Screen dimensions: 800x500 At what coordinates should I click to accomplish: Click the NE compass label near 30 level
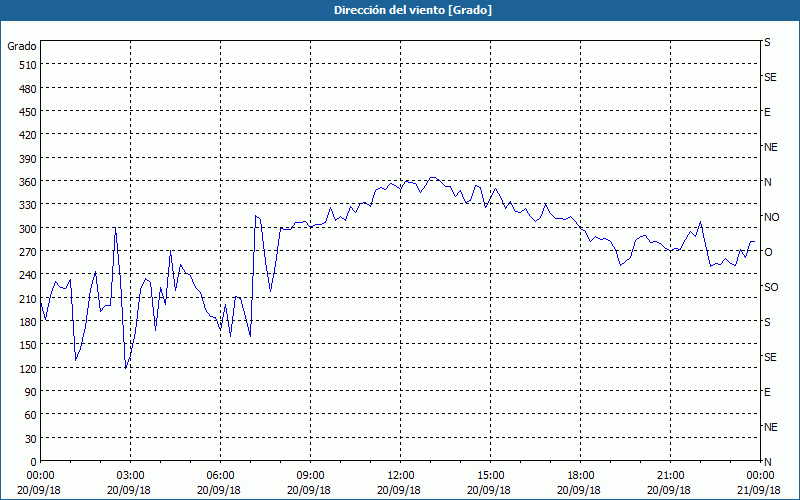click(x=770, y=427)
